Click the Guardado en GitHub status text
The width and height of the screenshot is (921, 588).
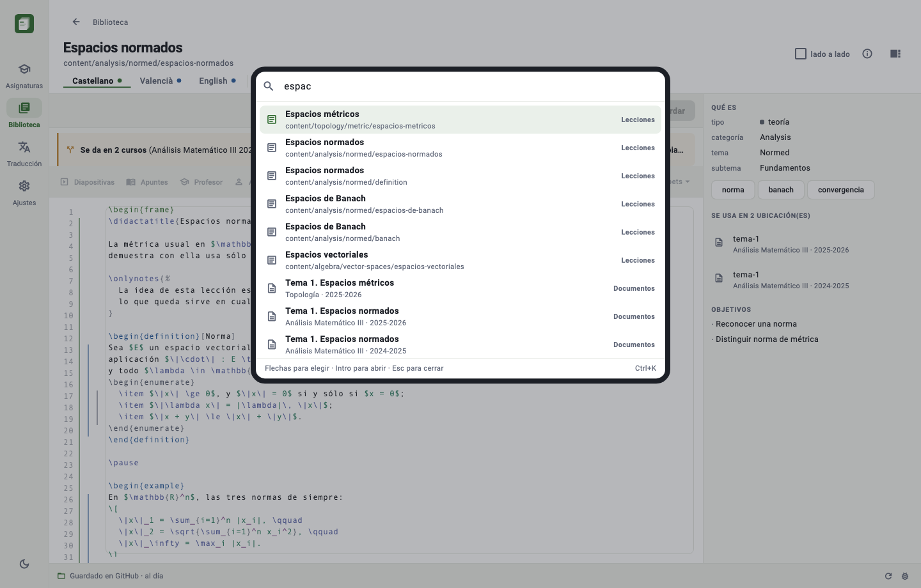click(x=116, y=576)
